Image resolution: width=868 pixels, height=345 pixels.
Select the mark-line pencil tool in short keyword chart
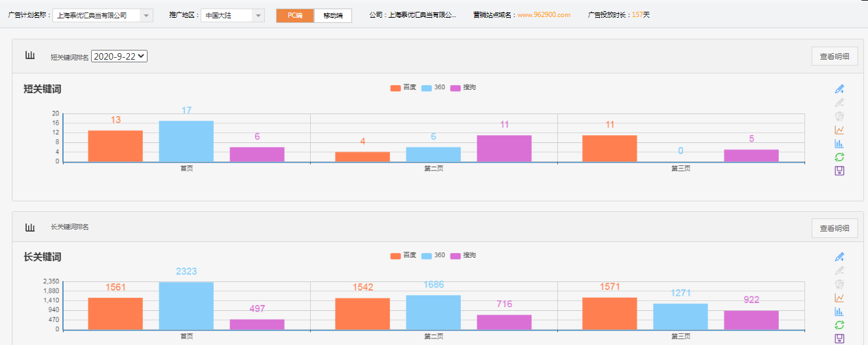[x=839, y=89]
